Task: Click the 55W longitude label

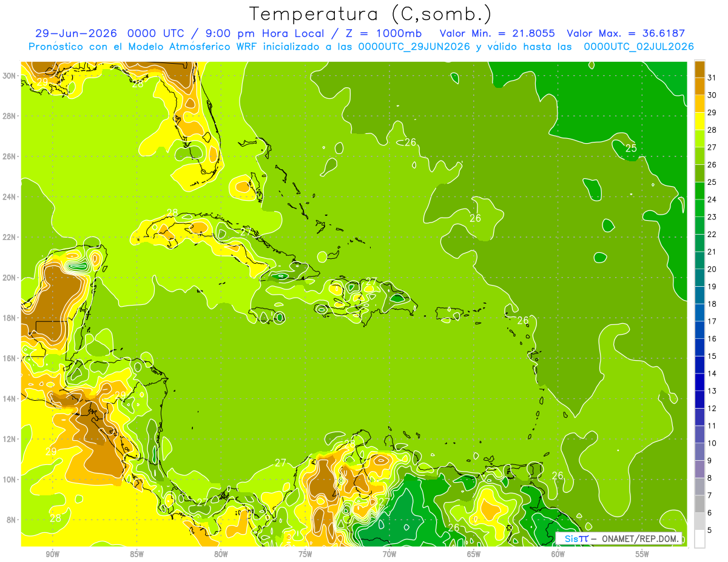Action: [x=642, y=554]
